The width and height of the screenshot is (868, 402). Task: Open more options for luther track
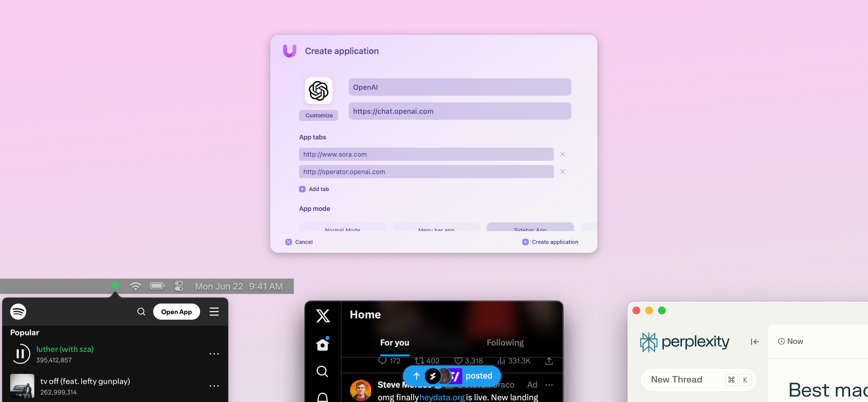[214, 354]
